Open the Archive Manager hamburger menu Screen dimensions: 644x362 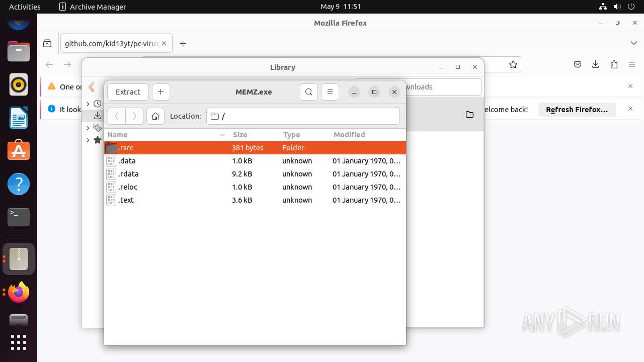coord(330,92)
